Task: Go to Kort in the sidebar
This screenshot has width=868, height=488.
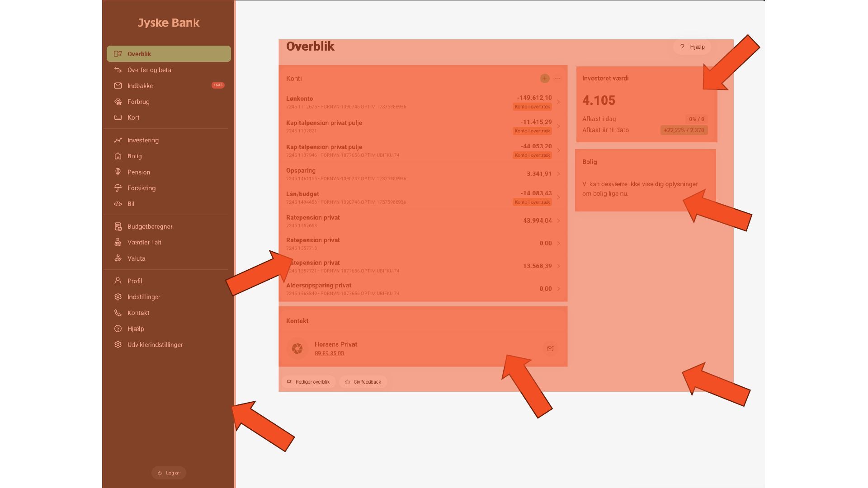Action: tap(133, 117)
